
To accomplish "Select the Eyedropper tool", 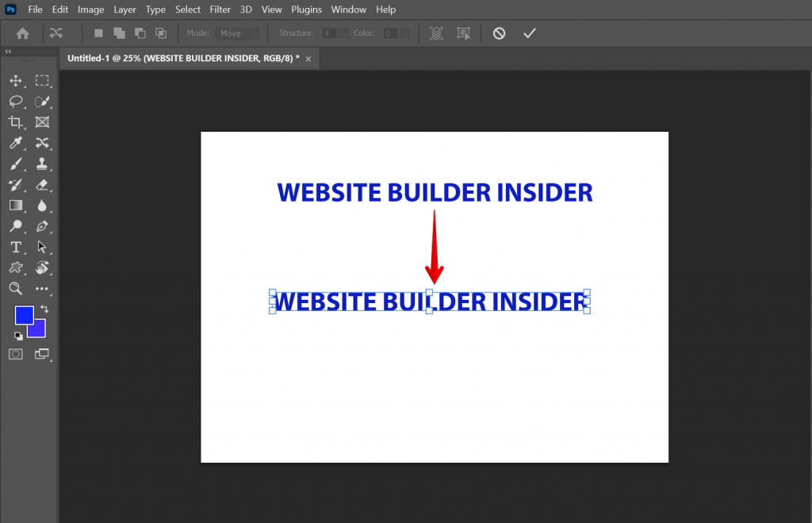I will click(x=16, y=143).
